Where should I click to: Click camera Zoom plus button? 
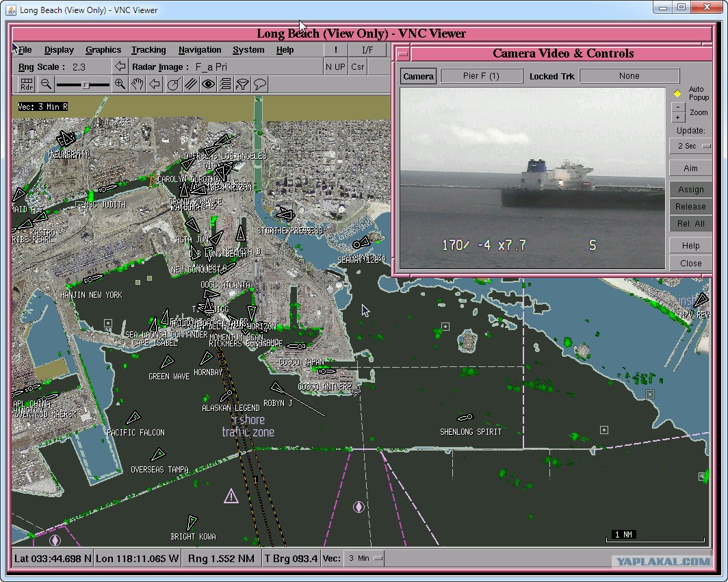(x=678, y=118)
